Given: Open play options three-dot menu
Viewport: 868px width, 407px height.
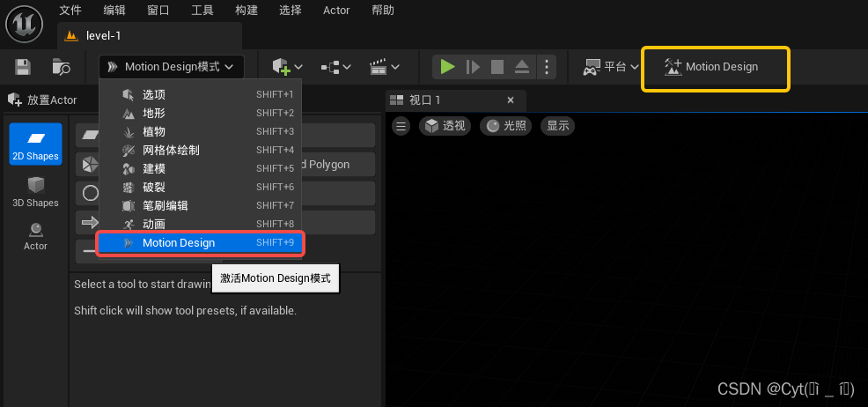Looking at the screenshot, I should (x=547, y=67).
